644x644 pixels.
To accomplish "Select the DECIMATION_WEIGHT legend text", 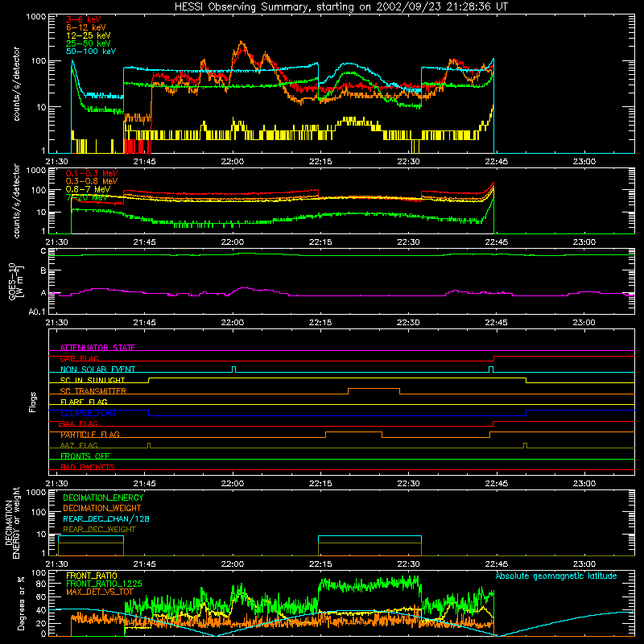I will click(102, 508).
